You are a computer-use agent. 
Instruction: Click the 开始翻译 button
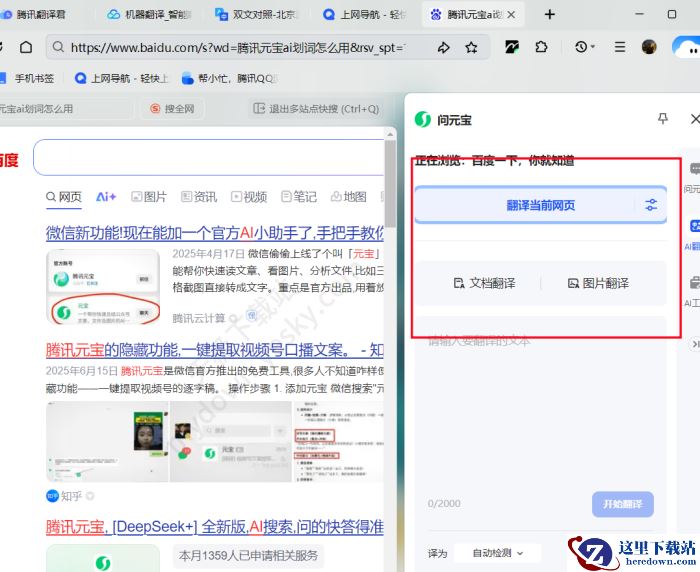(x=623, y=504)
